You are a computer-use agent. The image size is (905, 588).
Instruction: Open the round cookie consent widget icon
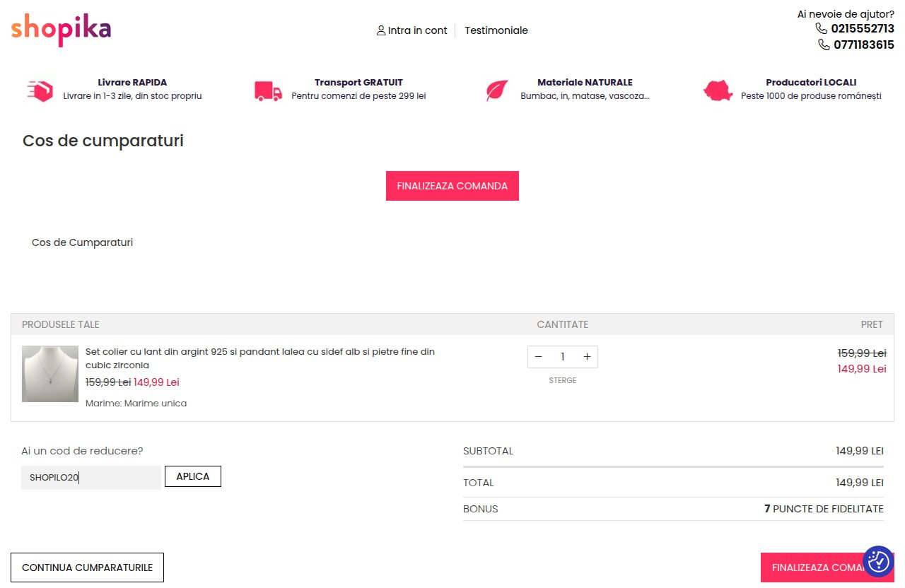pos(879,561)
